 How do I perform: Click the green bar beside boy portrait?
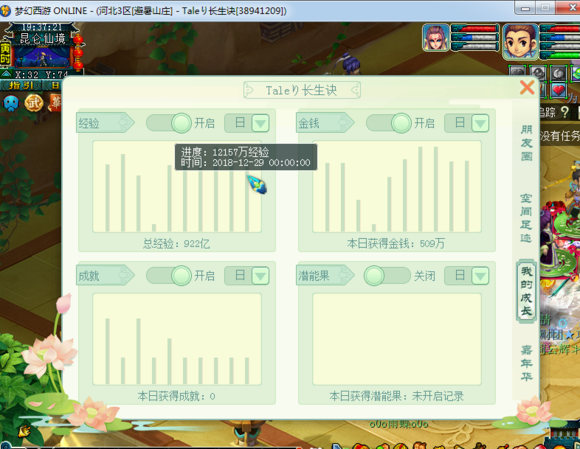click(x=564, y=55)
